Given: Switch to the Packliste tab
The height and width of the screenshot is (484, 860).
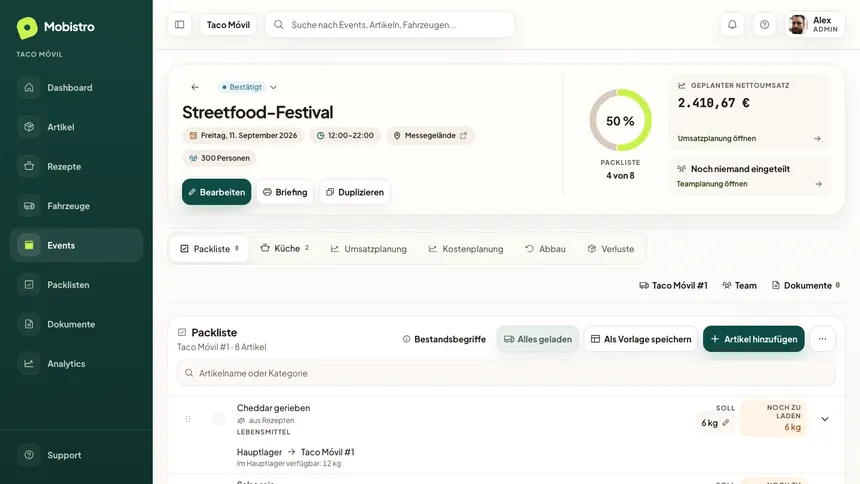Looking at the screenshot, I should point(209,249).
